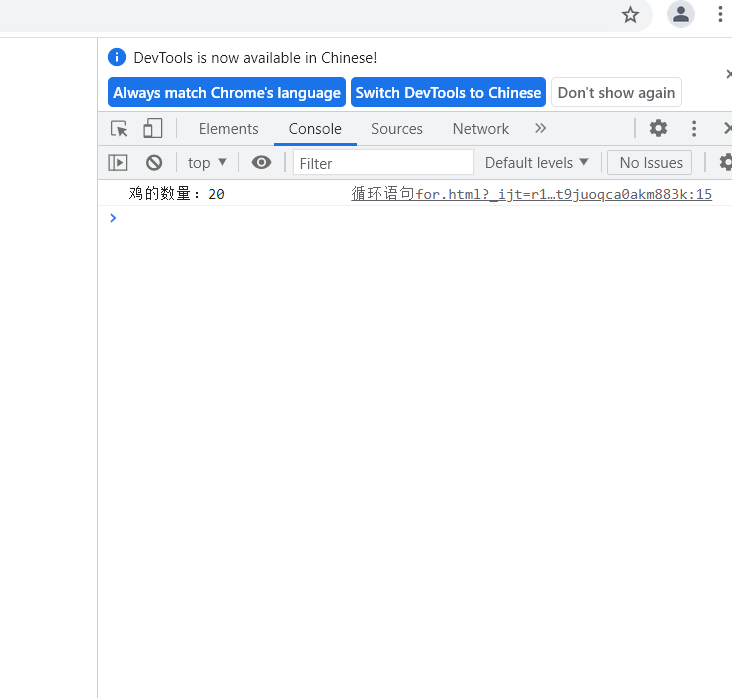Click the blue info icon in notification

(x=117, y=57)
